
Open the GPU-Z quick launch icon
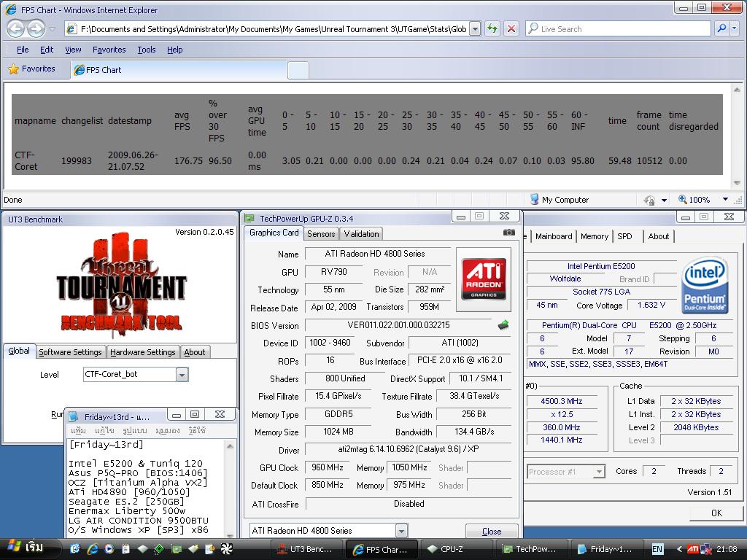click(x=177, y=549)
